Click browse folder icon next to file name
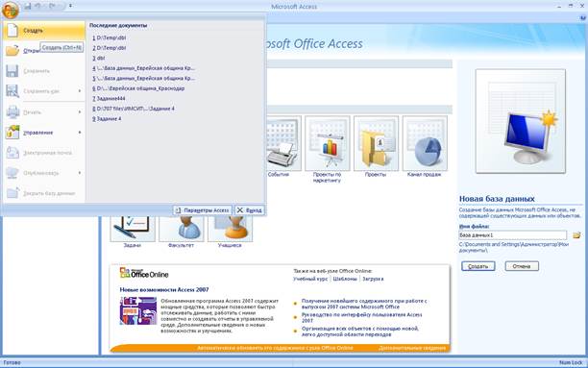 tap(576, 235)
